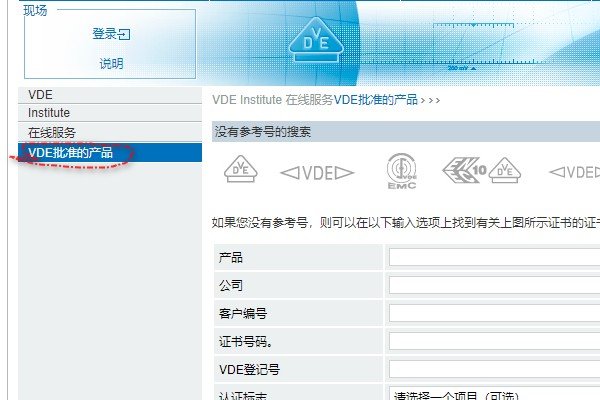Click the VDE登记号 input field
The height and width of the screenshot is (400, 600).
(494, 369)
